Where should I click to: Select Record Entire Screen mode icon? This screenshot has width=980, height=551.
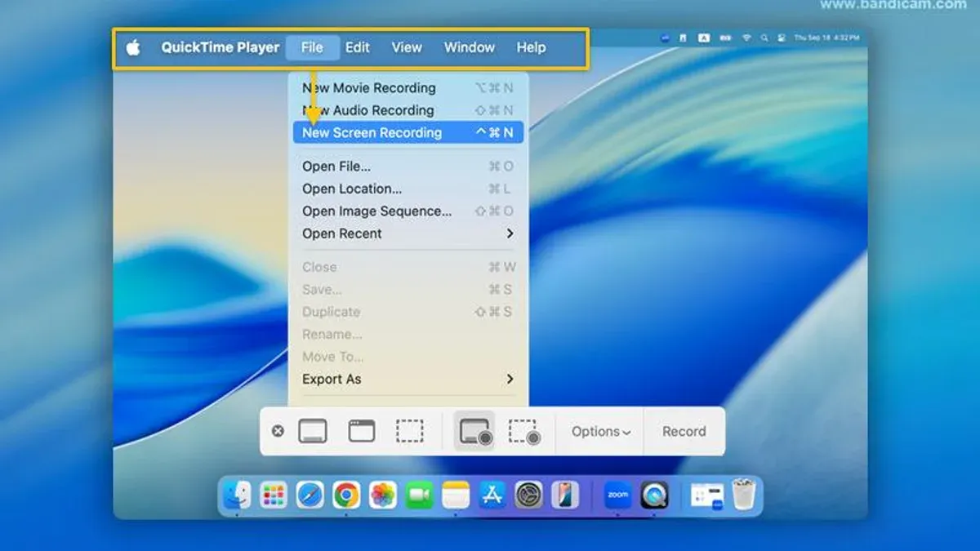click(474, 431)
